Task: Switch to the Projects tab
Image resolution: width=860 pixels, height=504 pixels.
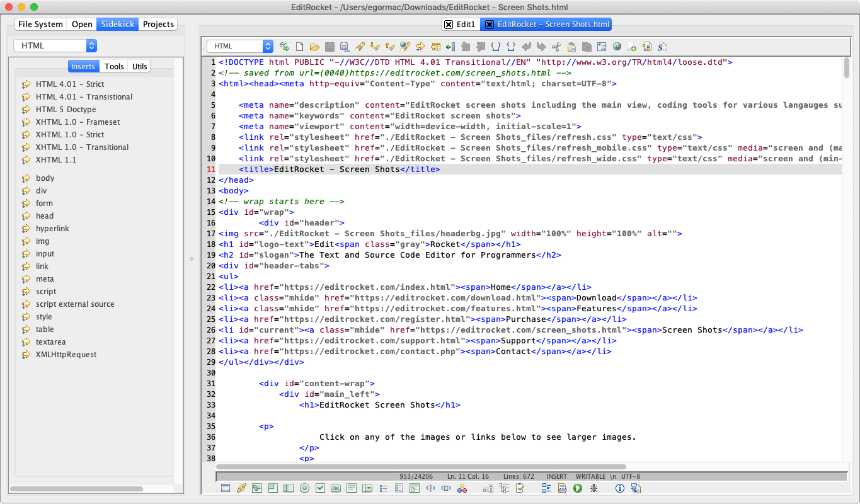Action: pyautogui.click(x=158, y=24)
